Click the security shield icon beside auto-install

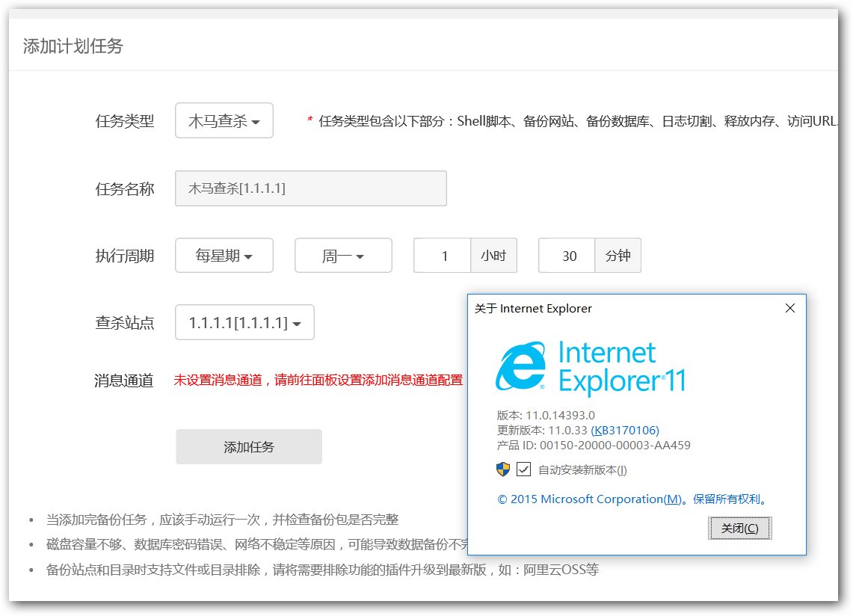click(503, 469)
